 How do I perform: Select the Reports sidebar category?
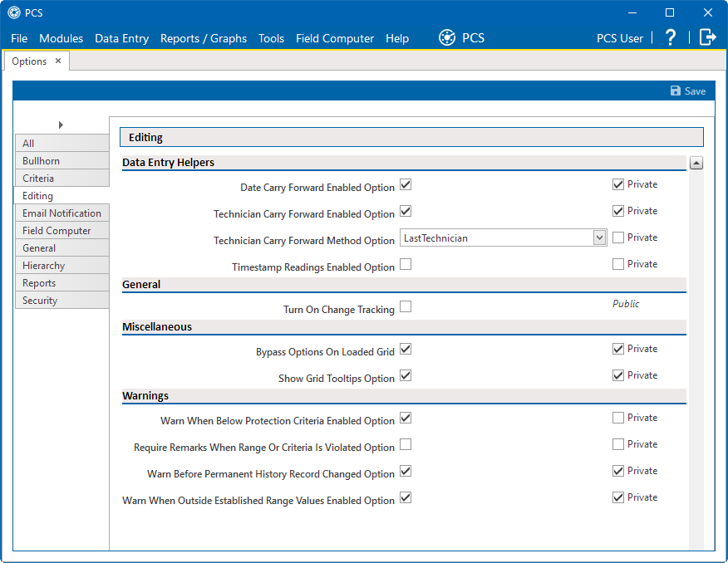61,283
